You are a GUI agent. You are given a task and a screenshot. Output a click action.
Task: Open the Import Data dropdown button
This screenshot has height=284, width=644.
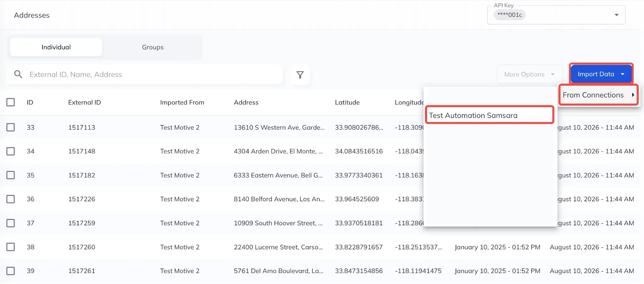601,74
